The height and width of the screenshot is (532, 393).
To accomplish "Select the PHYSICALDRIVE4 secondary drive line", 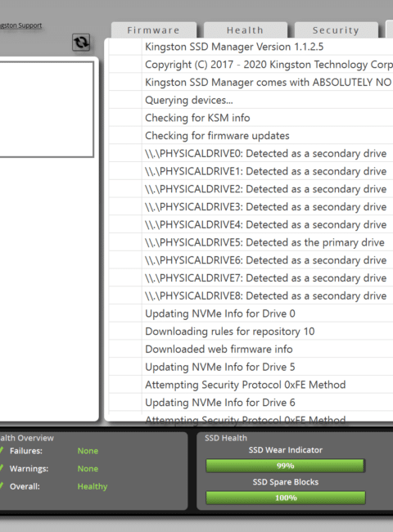I will (x=251, y=224).
